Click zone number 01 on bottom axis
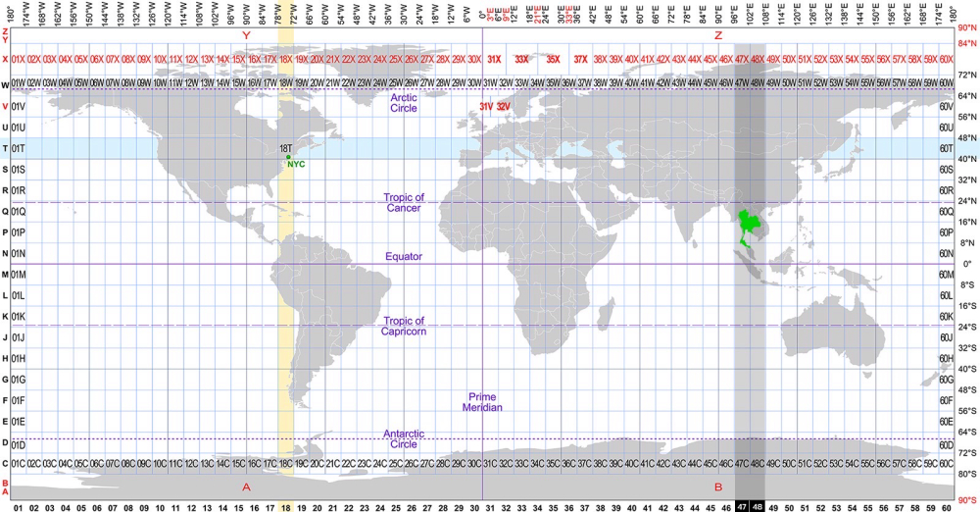 (18, 506)
